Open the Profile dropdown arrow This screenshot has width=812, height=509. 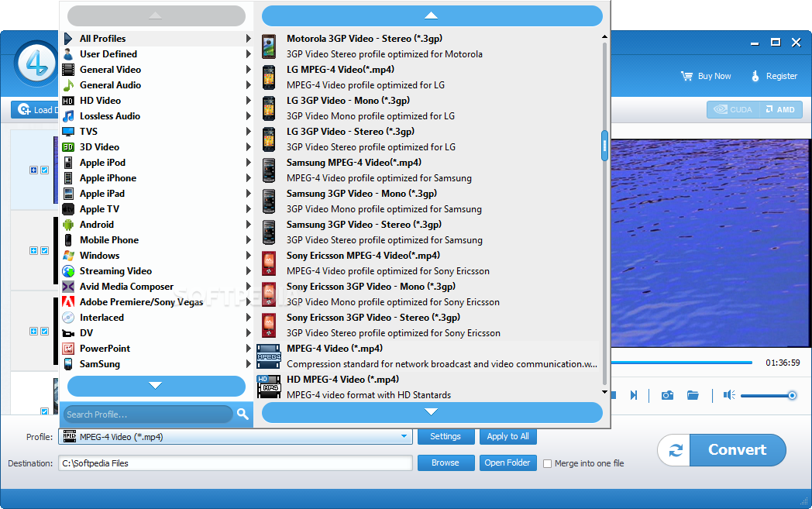click(x=404, y=436)
